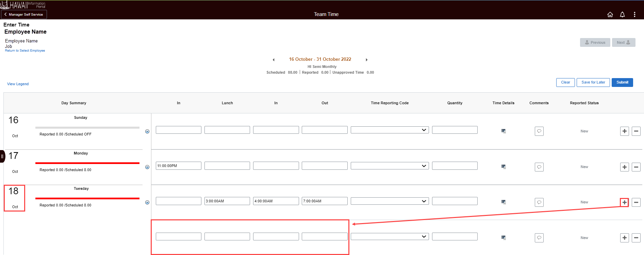Add a row with plus on Tuesday first row
The image size is (644, 255).
[625, 202]
